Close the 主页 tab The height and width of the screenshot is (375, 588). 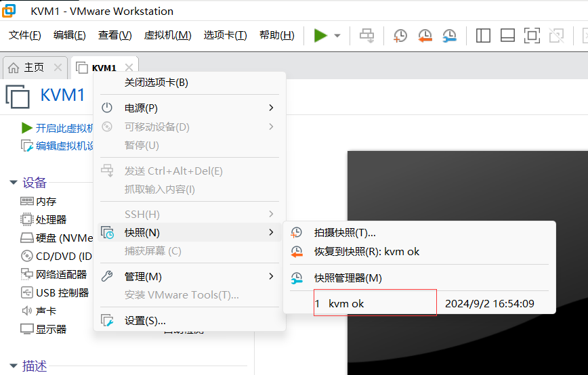pos(58,68)
